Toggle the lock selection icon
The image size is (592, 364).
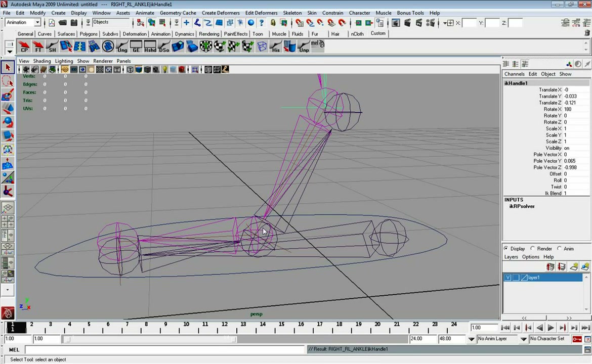click(273, 23)
